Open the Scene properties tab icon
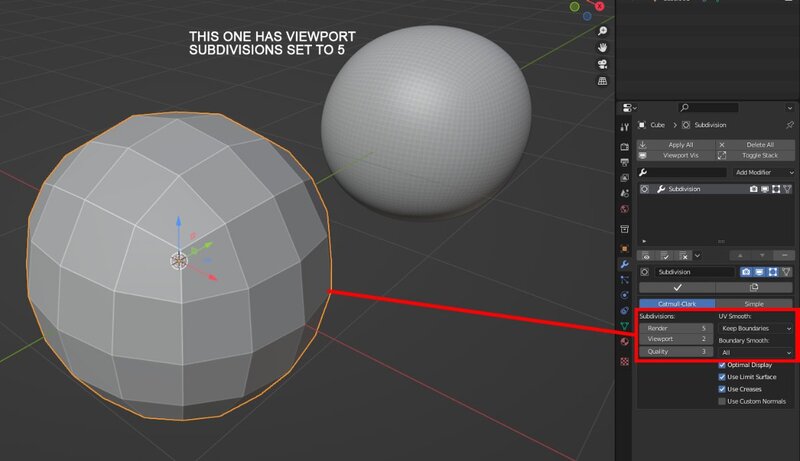800x461 pixels. click(x=624, y=193)
